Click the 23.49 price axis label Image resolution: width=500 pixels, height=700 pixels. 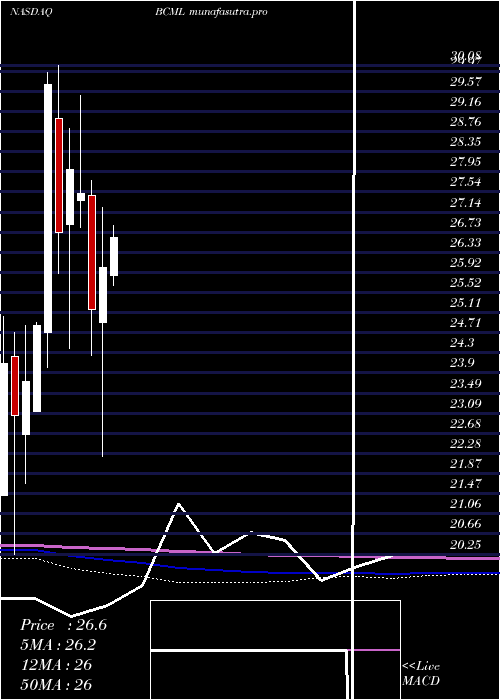coord(466,383)
